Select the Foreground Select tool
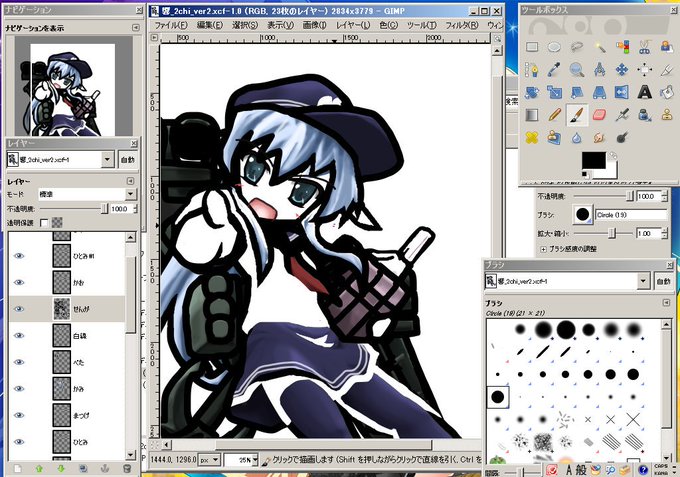This screenshot has width=680, height=477. point(667,47)
